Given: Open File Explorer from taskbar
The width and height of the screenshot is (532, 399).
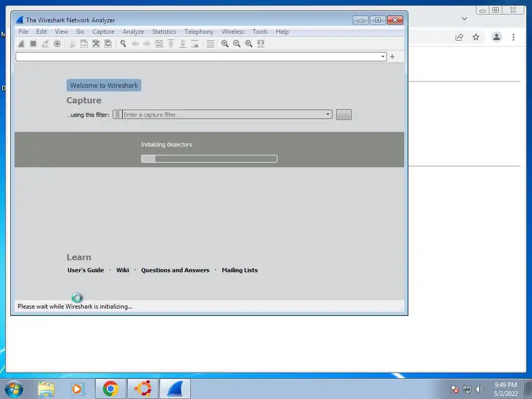Looking at the screenshot, I should tap(46, 389).
